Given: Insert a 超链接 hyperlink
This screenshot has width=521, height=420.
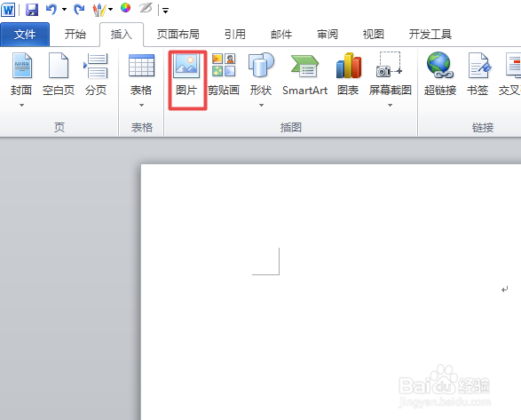Looking at the screenshot, I should pos(440,74).
